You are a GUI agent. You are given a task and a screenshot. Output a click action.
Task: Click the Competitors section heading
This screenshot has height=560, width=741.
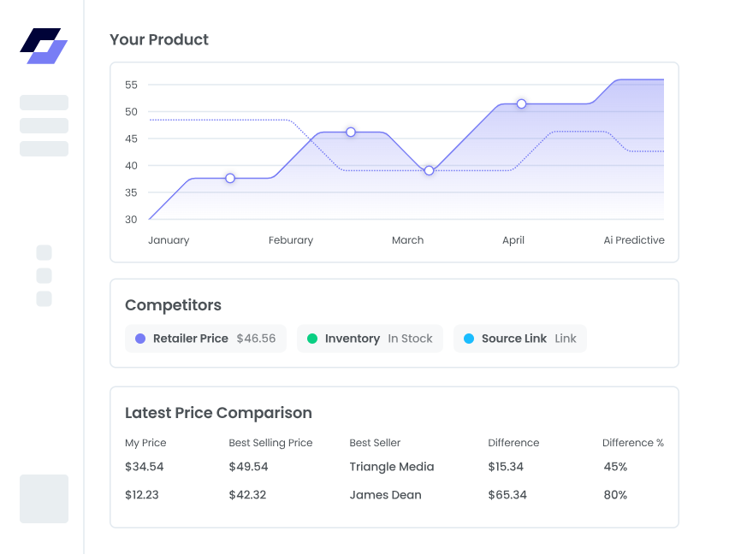[173, 305]
